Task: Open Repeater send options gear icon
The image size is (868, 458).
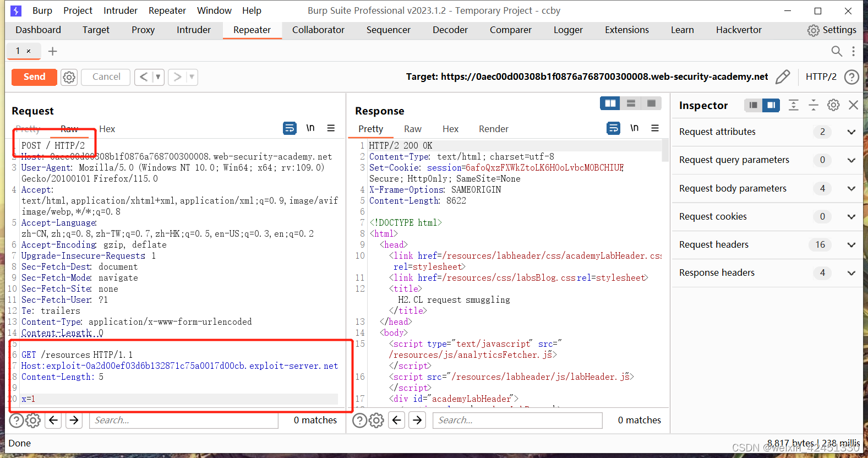Action: tap(69, 77)
